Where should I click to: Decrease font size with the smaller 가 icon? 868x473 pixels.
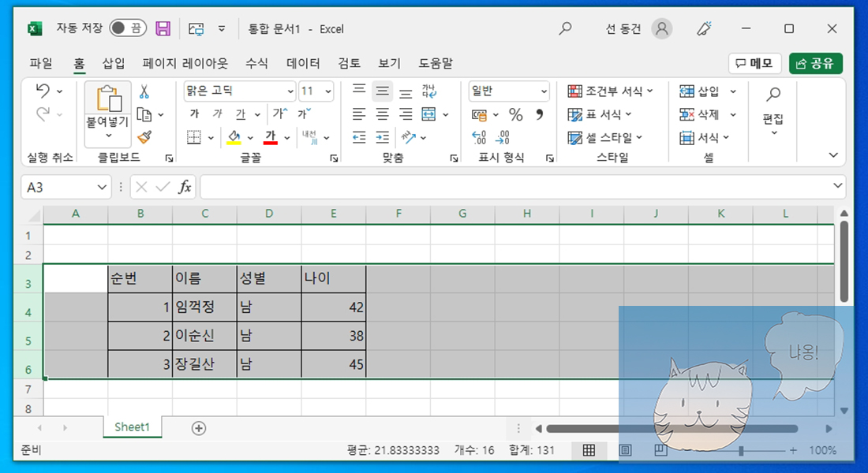[305, 114]
